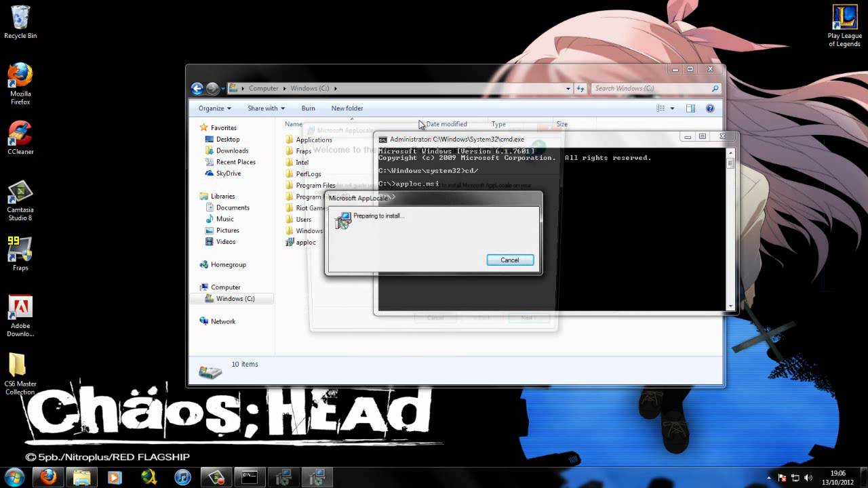
Task: Select the Music library
Action: coord(224,219)
